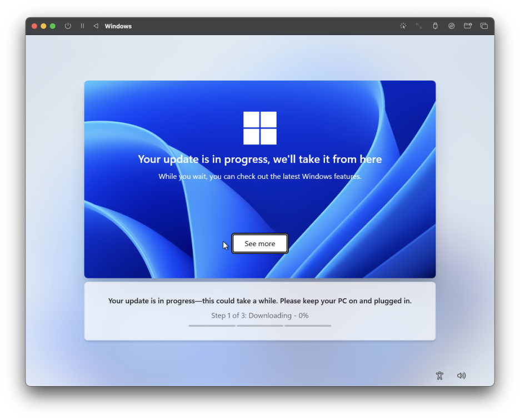
Task: Pause the Windows virtual machine
Action: tap(82, 26)
